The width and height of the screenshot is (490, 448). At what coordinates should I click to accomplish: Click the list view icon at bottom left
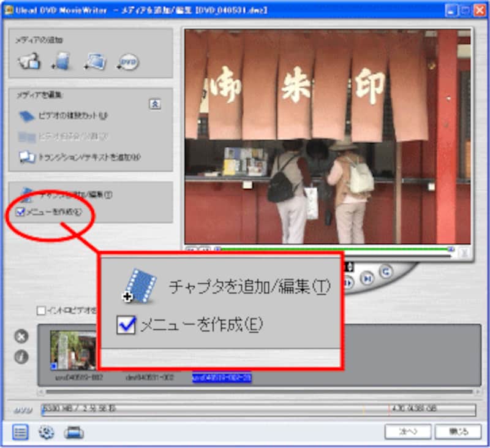click(x=20, y=432)
